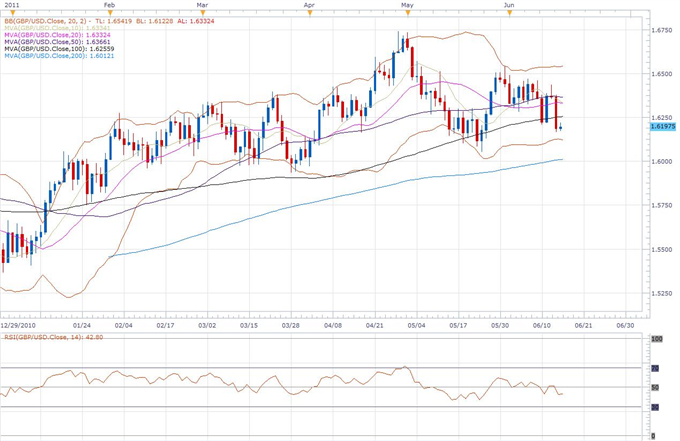Screen dimensions: 680x441
Task: Select the Bollinger Bands BB indicator label
Action: (109, 21)
